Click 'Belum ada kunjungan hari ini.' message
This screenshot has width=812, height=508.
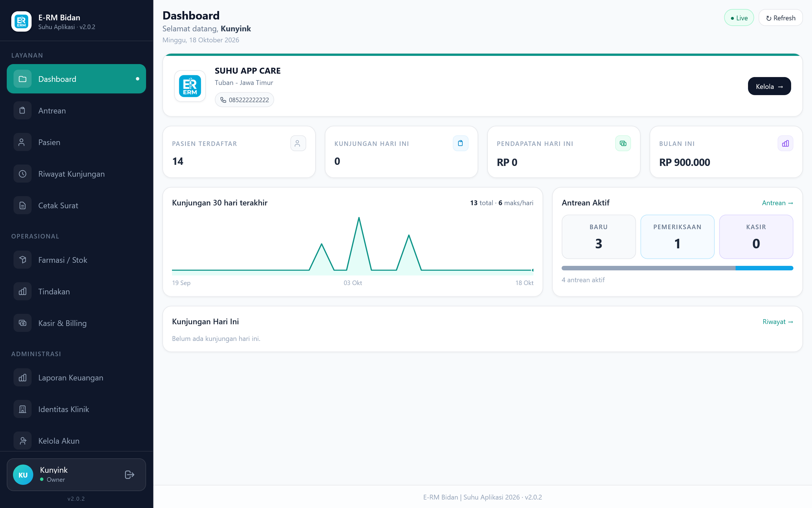[216, 338]
